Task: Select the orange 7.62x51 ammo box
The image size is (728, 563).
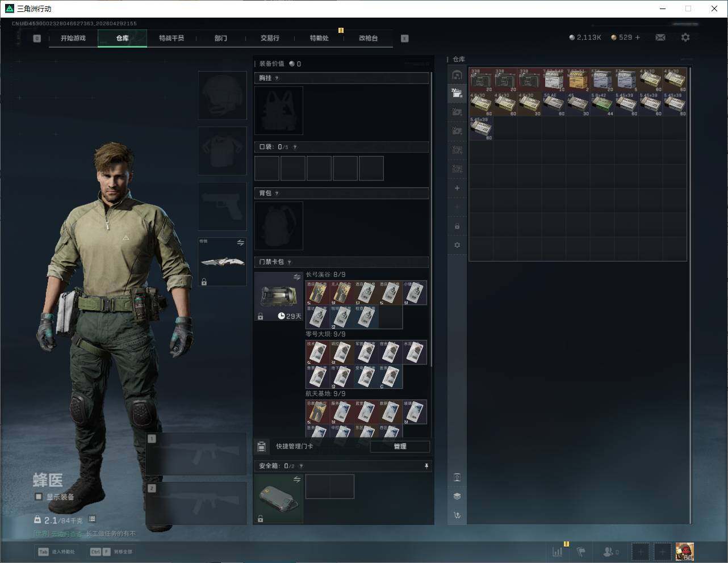Action: 578,80
